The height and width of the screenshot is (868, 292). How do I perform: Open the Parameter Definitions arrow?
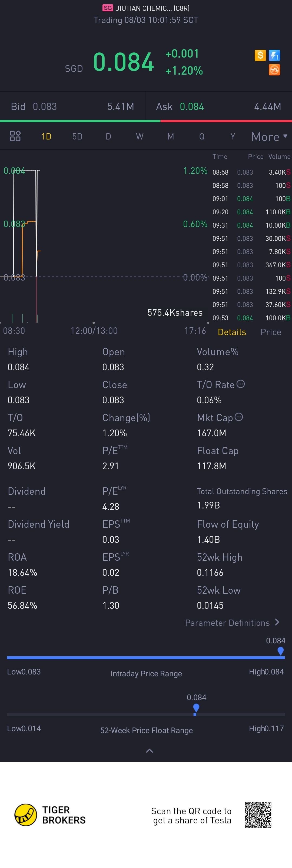[x=277, y=622]
